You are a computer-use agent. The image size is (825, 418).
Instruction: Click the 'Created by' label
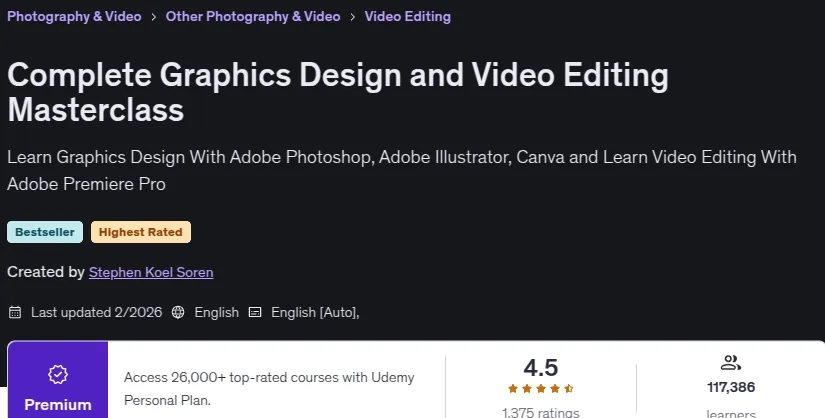[46, 272]
